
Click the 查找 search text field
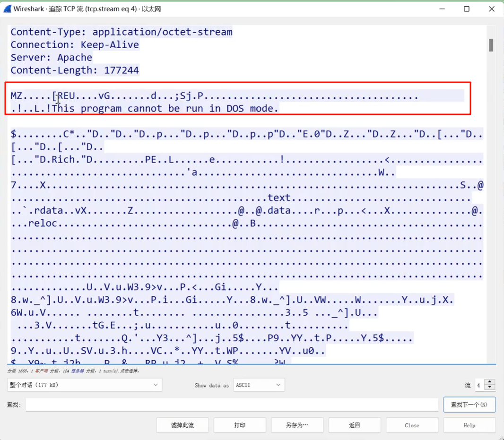232,405
